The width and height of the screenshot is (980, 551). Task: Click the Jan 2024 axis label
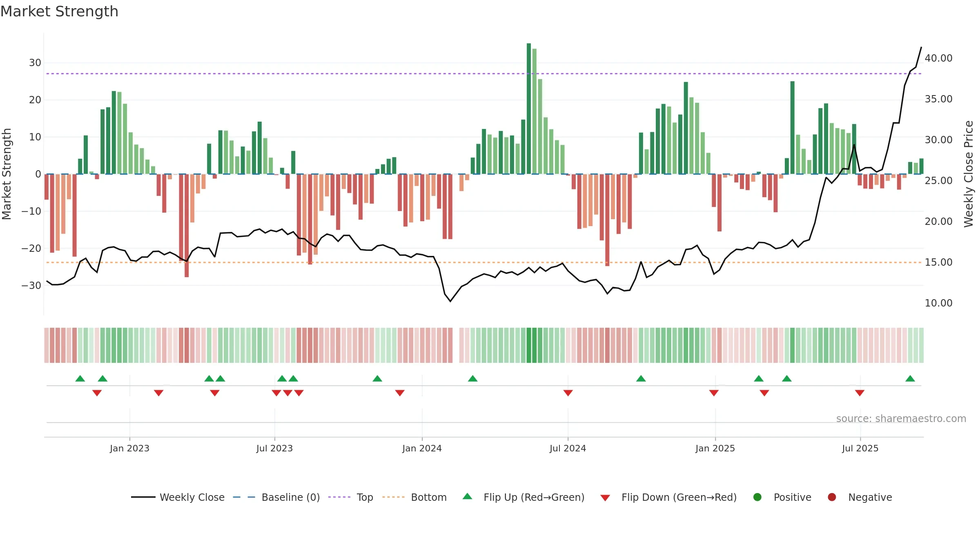point(422,449)
